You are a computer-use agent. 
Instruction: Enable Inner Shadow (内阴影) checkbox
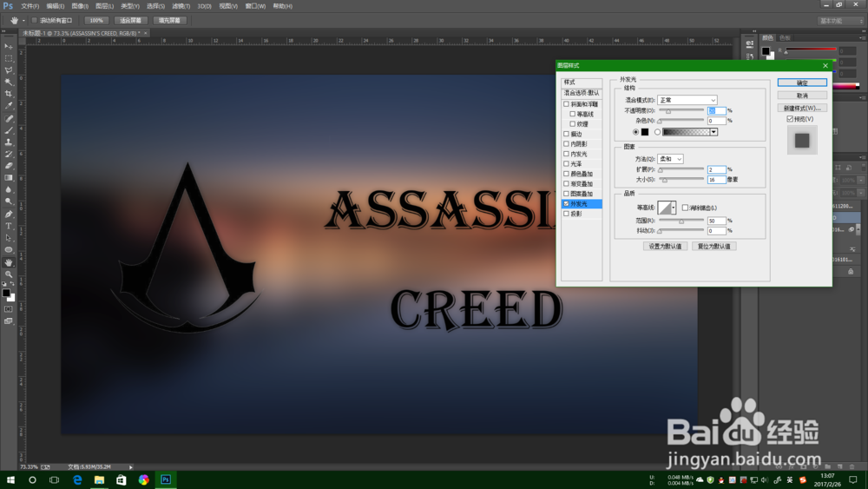[x=566, y=144]
